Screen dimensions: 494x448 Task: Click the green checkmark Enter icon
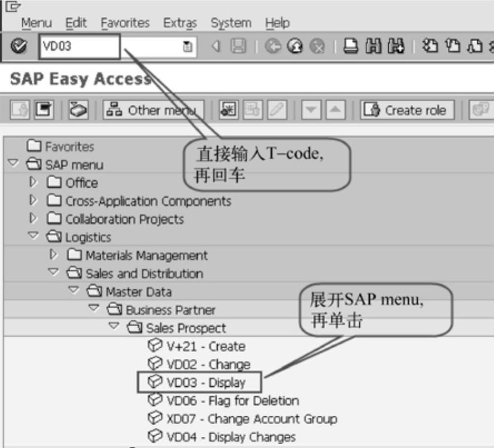point(18,46)
